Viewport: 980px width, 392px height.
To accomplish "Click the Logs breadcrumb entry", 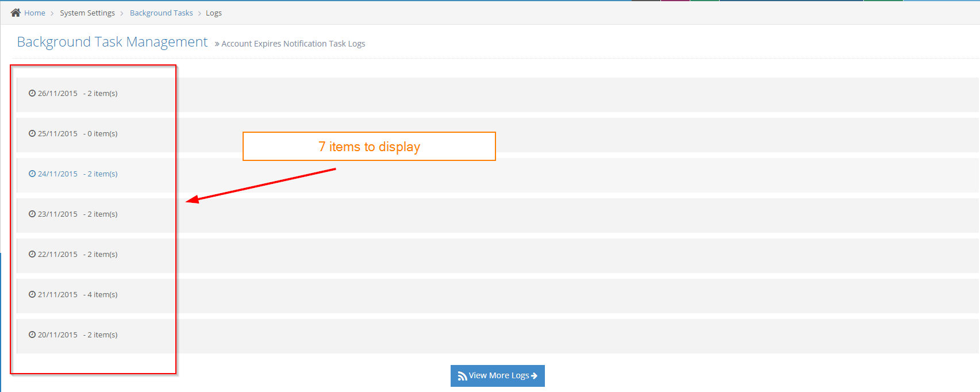I will click(214, 13).
